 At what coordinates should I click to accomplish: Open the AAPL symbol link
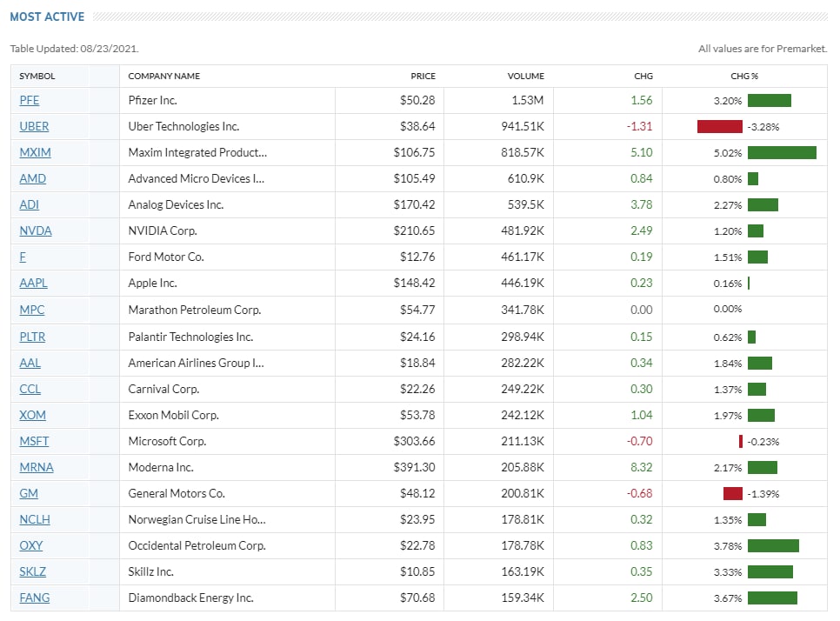[33, 283]
